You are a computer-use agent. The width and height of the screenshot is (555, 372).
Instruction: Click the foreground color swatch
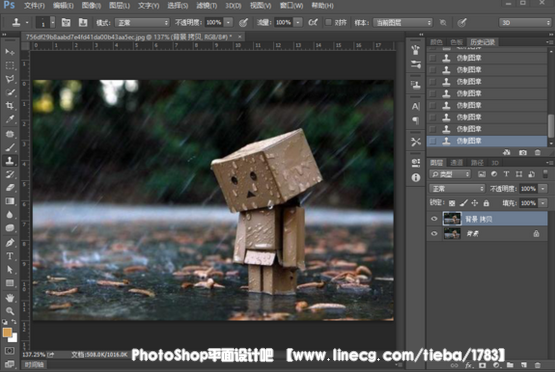[7, 332]
